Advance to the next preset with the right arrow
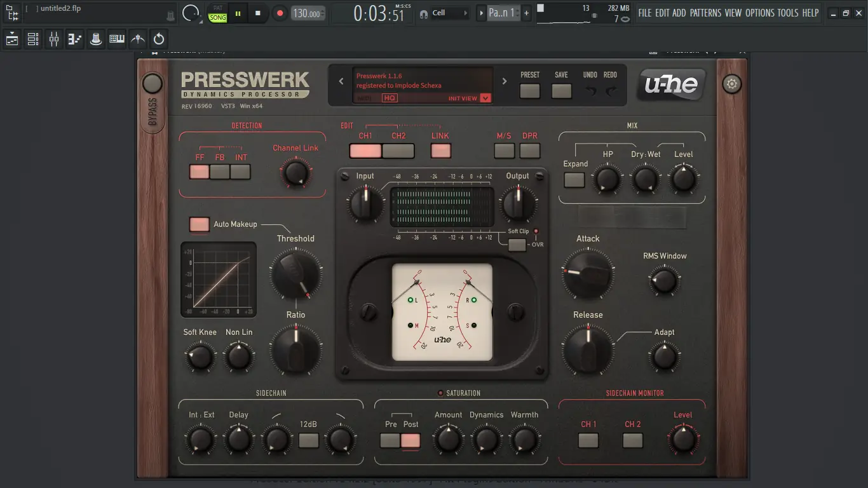 point(504,81)
